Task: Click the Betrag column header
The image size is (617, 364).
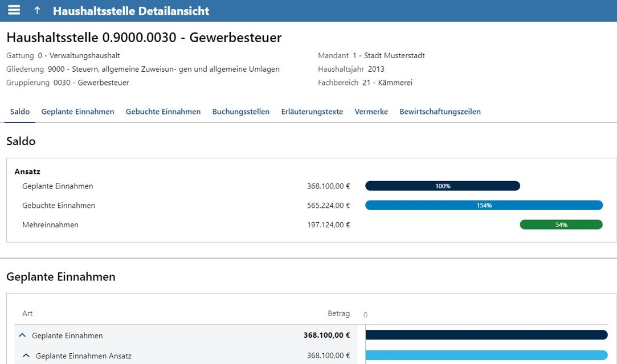Action: click(338, 314)
